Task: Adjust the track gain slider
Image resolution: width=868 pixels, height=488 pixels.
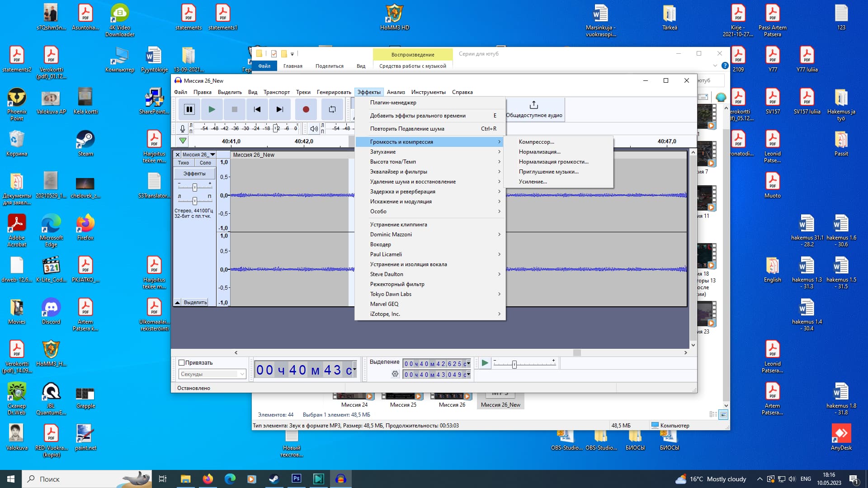Action: (195, 187)
